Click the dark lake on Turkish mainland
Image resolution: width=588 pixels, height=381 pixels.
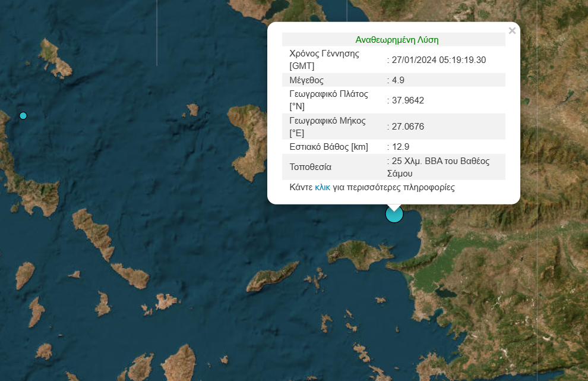click(444, 292)
